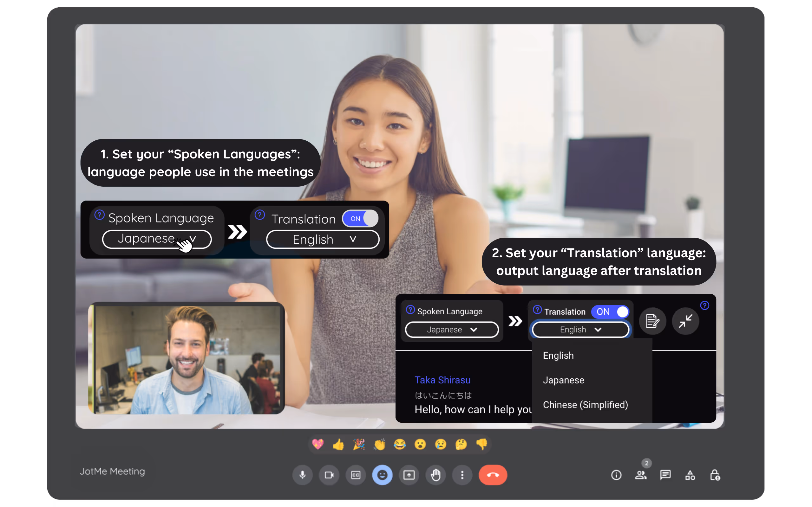Toggle the small Translation ON switch
This screenshot has width=812, height=507.
pos(610,311)
